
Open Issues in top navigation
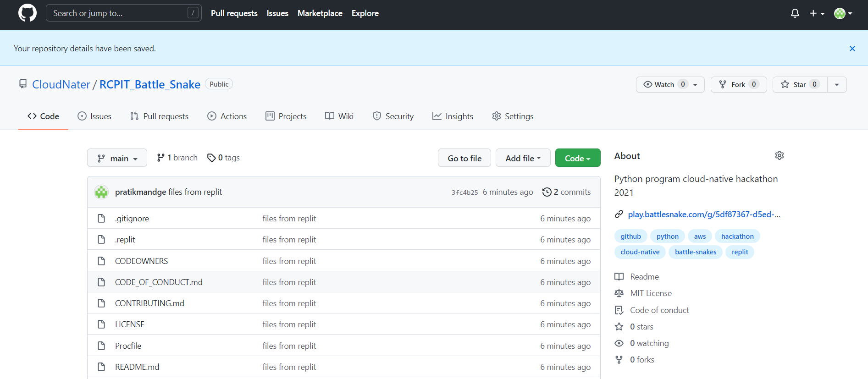point(277,13)
